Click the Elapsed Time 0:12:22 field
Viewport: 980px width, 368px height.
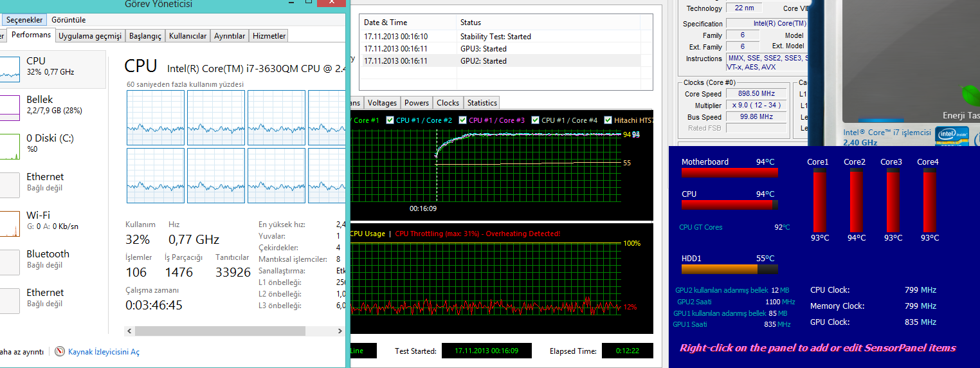click(x=627, y=351)
